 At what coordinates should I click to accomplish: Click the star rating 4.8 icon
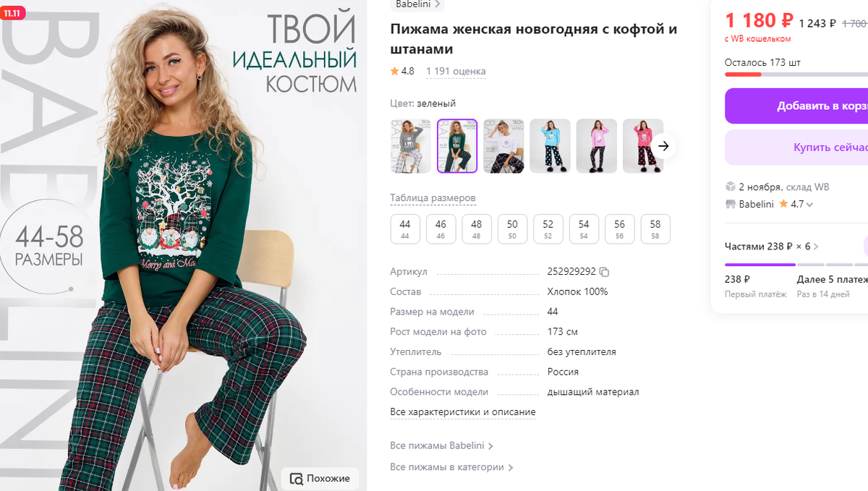coord(394,71)
